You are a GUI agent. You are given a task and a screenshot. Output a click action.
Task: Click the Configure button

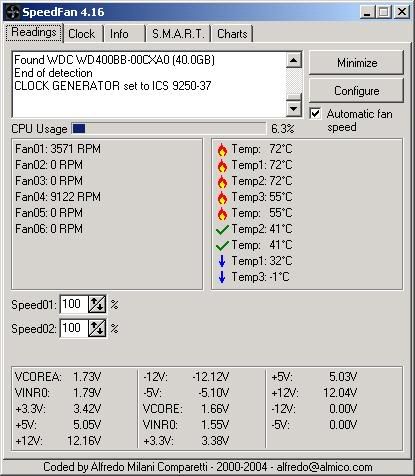tap(356, 91)
